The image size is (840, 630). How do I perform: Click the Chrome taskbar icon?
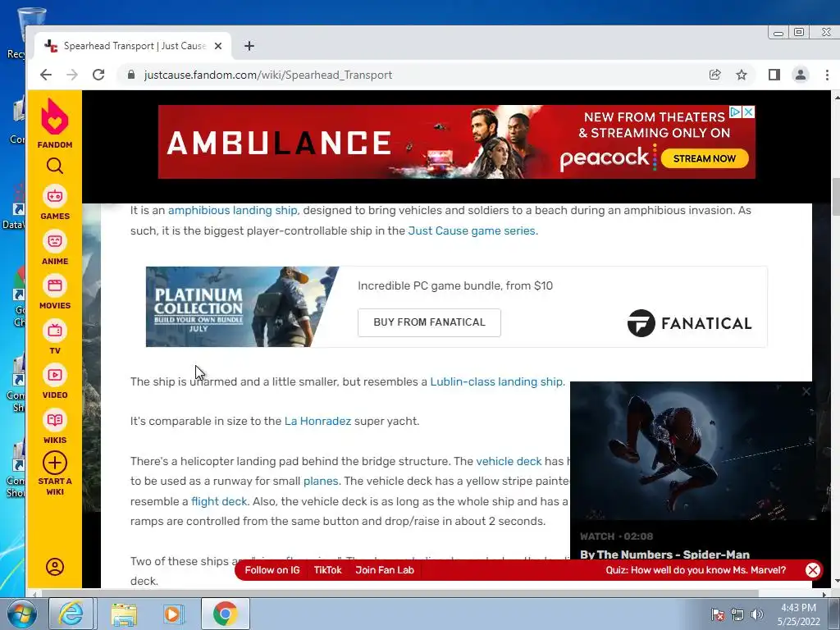coord(225,614)
